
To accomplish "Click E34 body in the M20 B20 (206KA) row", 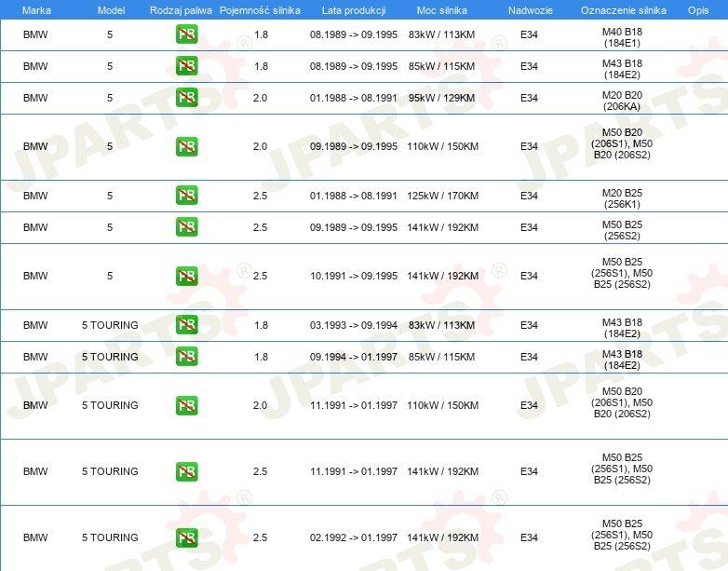I will (x=529, y=98).
